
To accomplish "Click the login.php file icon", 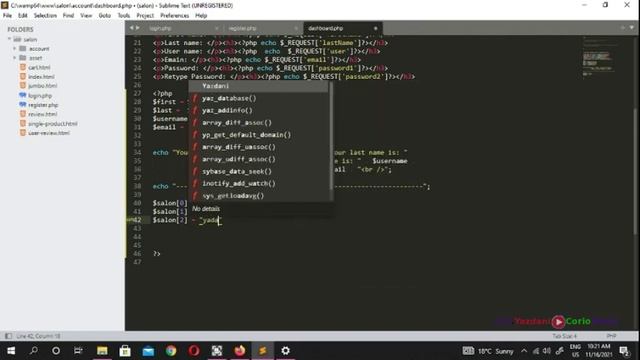I will pyautogui.click(x=23, y=95).
